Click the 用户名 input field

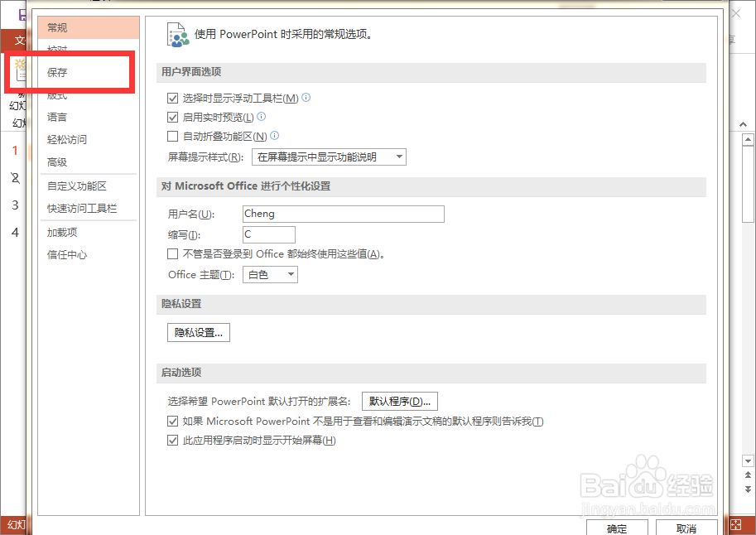pos(344,214)
